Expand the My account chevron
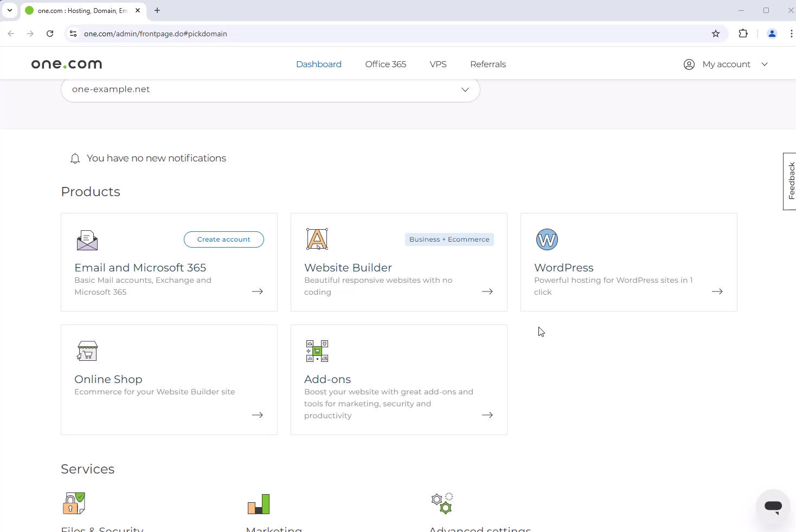This screenshot has width=796, height=532. pos(765,64)
